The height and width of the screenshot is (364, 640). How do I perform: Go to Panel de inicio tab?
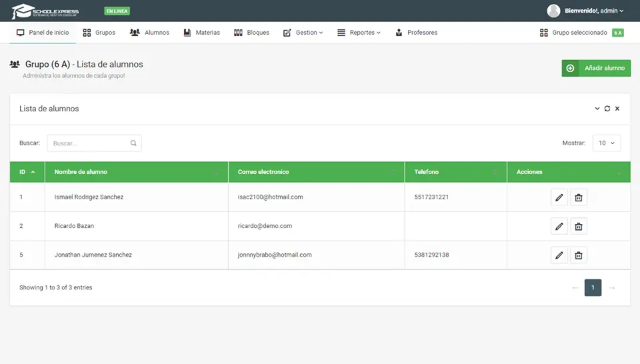click(x=43, y=33)
